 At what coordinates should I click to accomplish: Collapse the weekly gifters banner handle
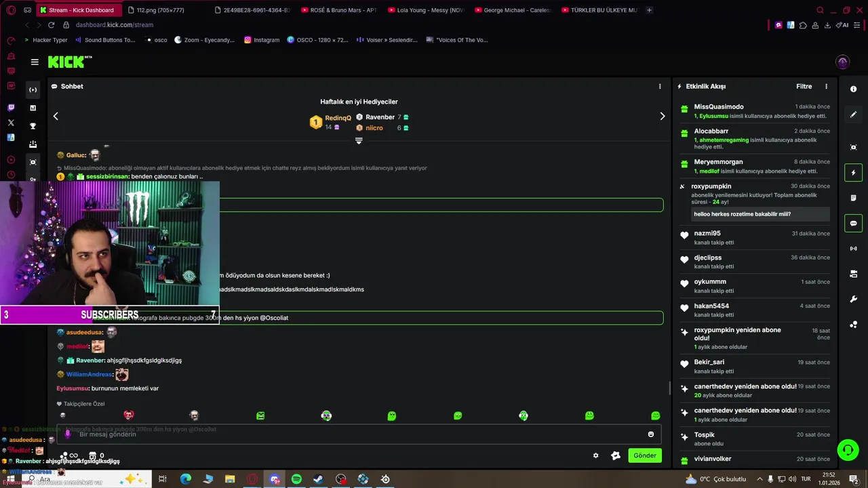pos(359,141)
